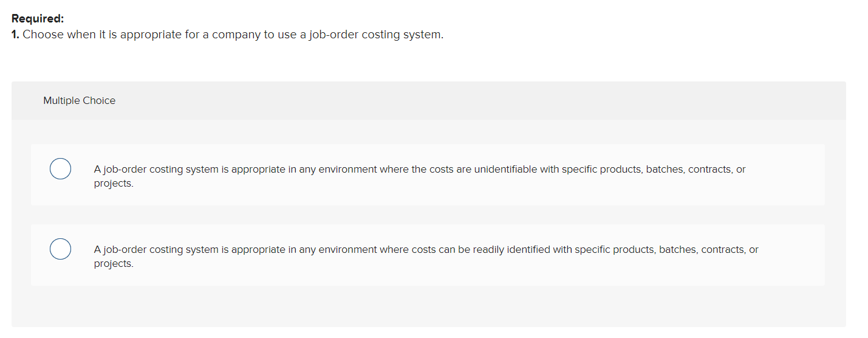Click the "Required:" heading
Image resolution: width=868 pixels, height=338 pixels.
[x=38, y=19]
